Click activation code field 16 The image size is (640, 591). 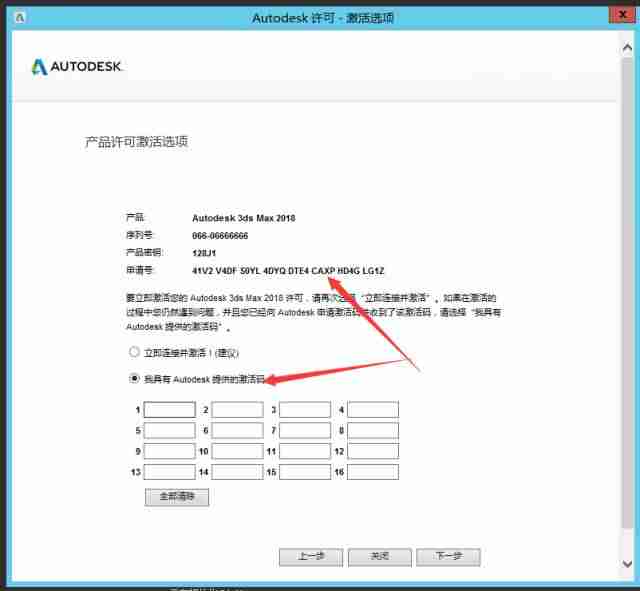(x=373, y=472)
